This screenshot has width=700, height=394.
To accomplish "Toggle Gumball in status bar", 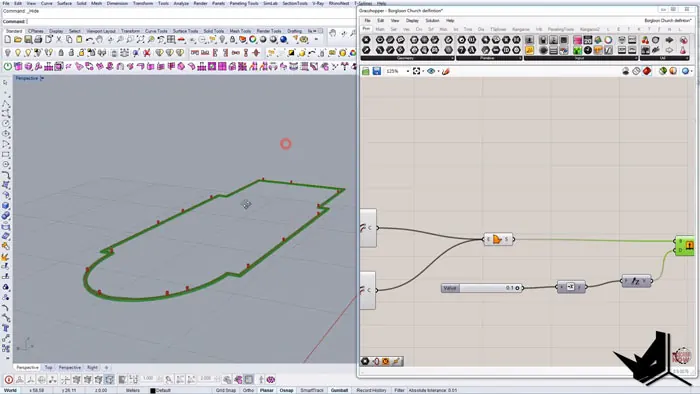I will 339,390.
